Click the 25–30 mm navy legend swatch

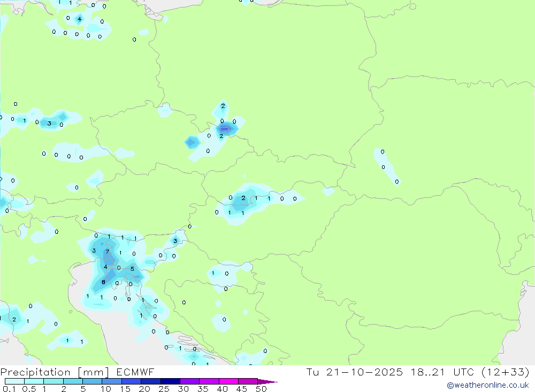pos(170,381)
